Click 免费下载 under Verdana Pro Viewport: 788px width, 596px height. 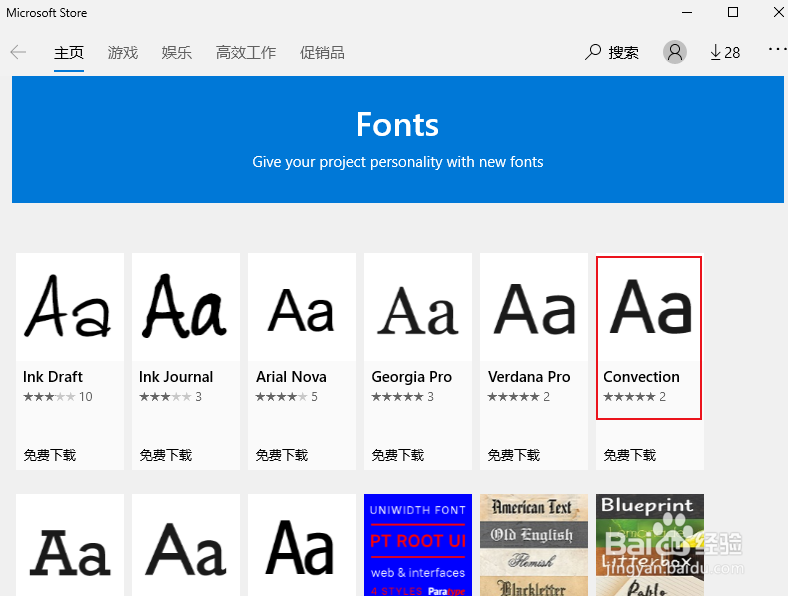click(514, 455)
